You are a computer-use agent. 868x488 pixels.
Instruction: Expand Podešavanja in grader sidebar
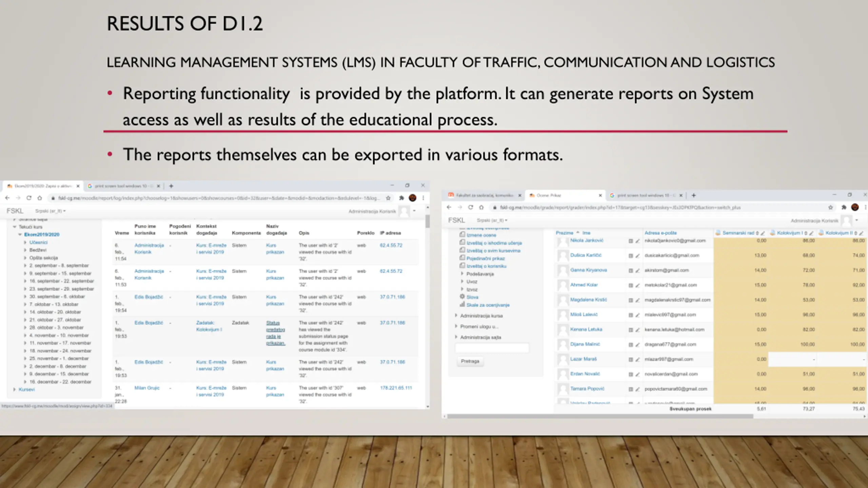(x=462, y=274)
